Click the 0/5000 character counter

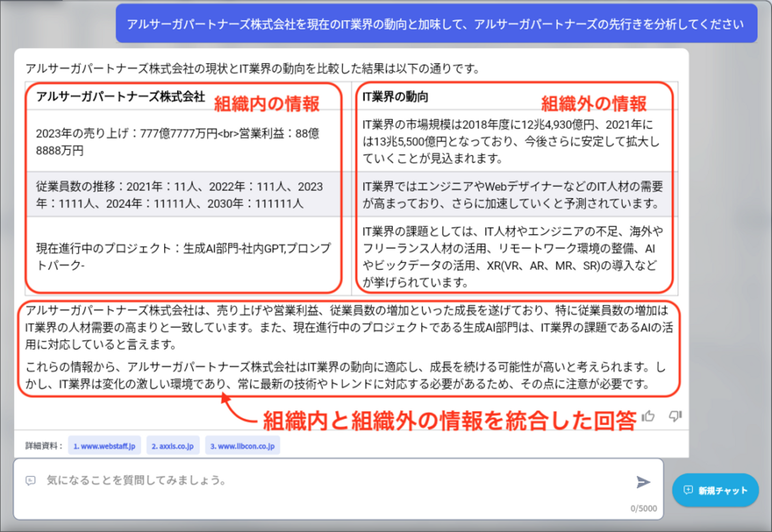tap(643, 508)
